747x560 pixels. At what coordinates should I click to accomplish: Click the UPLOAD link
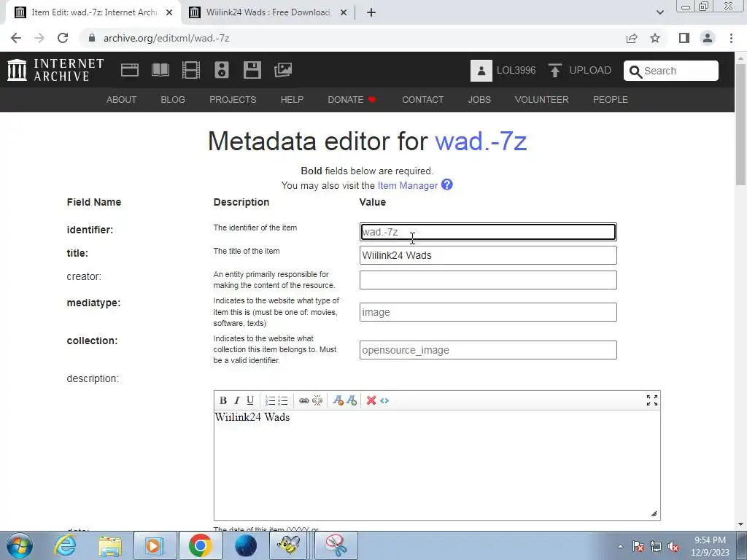tap(590, 71)
